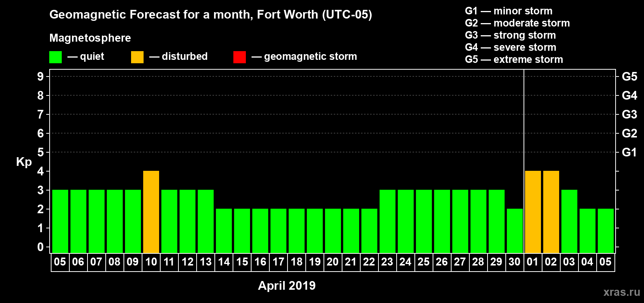The image size is (644, 303).
Task: Click the date cell '10'
Action: click(151, 262)
